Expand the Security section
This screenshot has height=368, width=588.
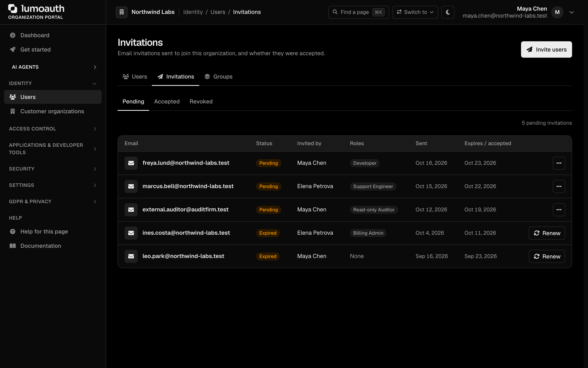click(x=53, y=169)
